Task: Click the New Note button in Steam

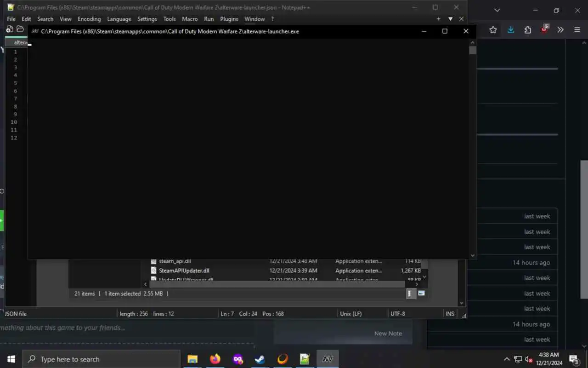Action: (388, 333)
